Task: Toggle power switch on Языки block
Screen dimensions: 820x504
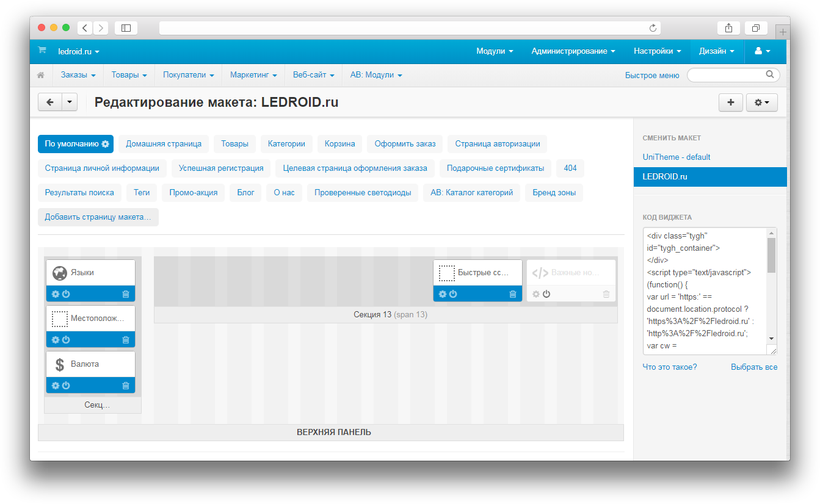Action: coord(66,294)
